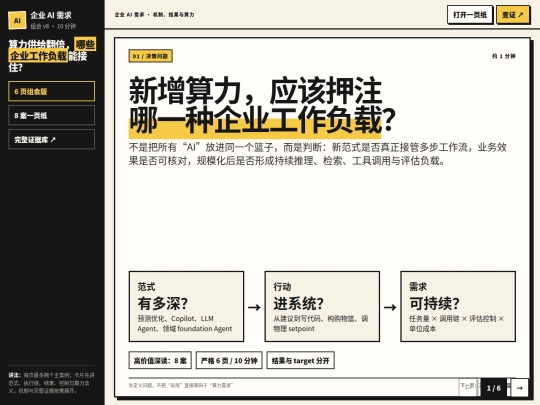
Task: Click the main headline 新增算力,应该押注
Action: pyautogui.click(x=256, y=91)
